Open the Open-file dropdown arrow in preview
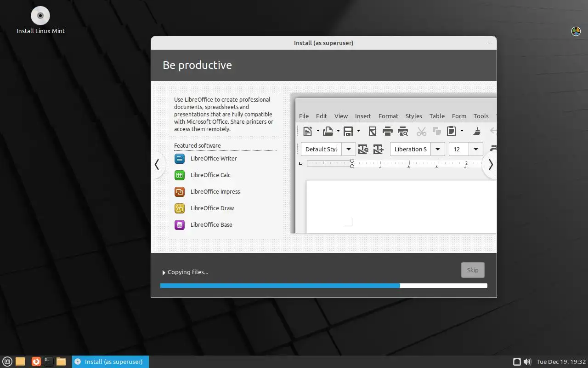Screen dimensions: 588x368 tap(338, 132)
